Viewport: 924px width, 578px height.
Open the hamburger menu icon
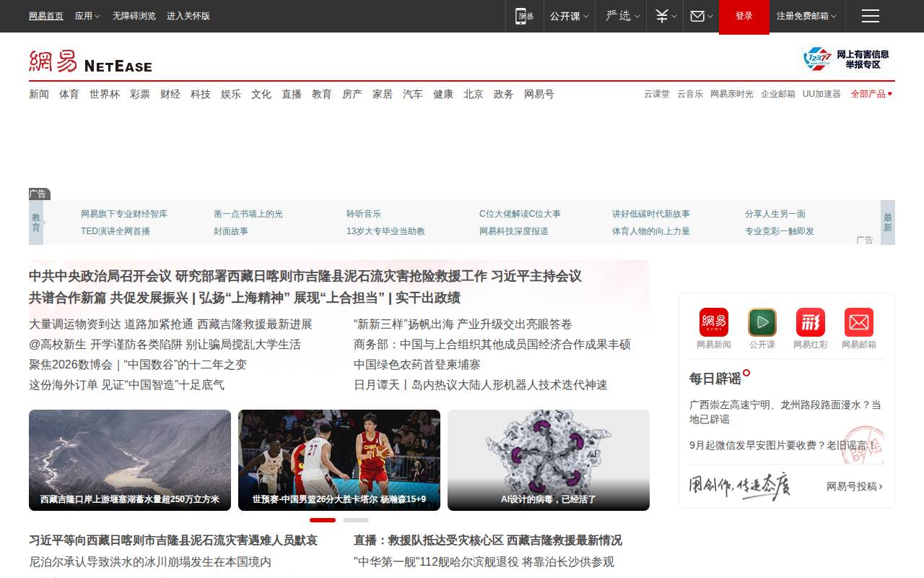pos(871,16)
